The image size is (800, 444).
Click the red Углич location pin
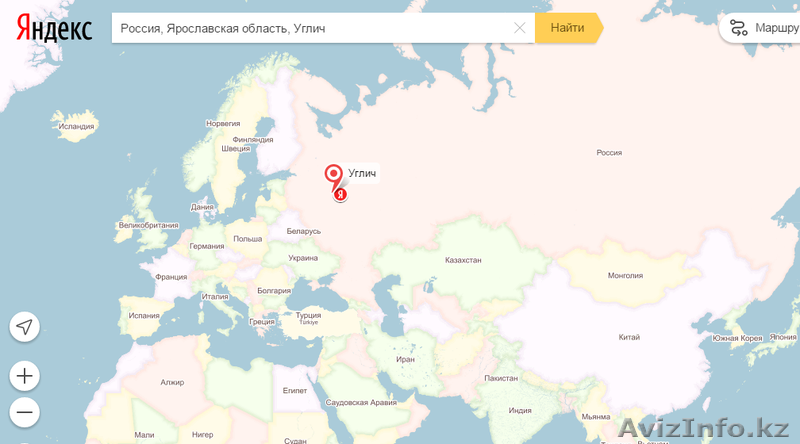coord(335,174)
